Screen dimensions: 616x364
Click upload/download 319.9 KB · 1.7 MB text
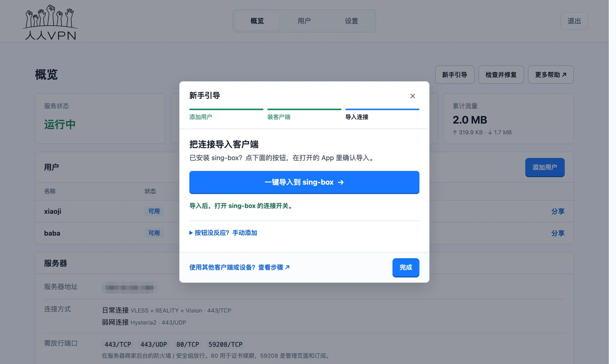tap(482, 132)
